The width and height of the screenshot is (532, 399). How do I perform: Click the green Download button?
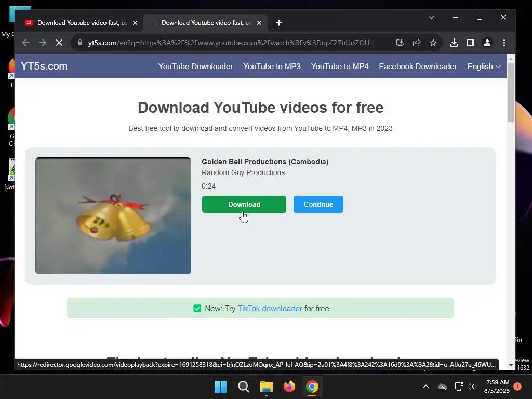[244, 204]
